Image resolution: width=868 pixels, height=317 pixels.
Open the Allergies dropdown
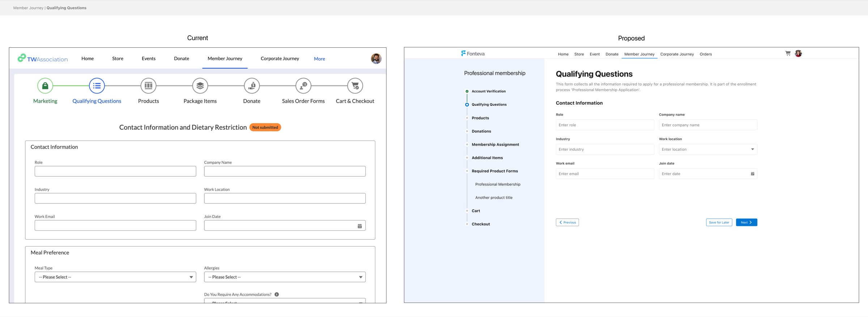pos(285,277)
